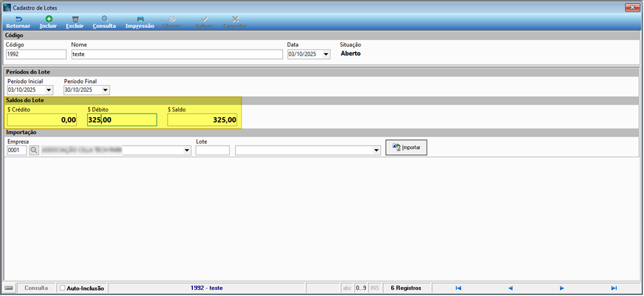Go to first record arrow
The height and width of the screenshot is (296, 644).
click(x=459, y=289)
